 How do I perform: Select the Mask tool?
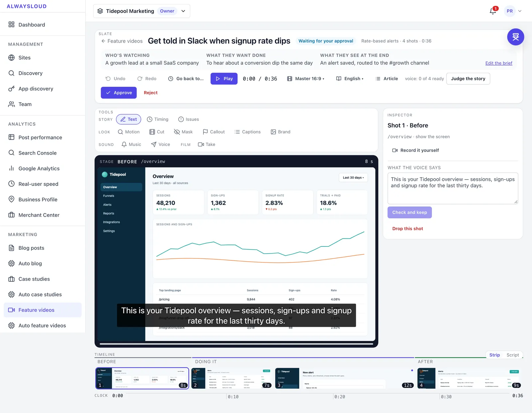tap(183, 132)
